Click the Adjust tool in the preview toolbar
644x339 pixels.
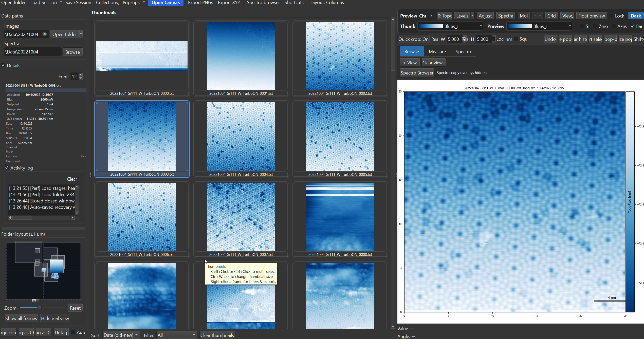click(485, 15)
